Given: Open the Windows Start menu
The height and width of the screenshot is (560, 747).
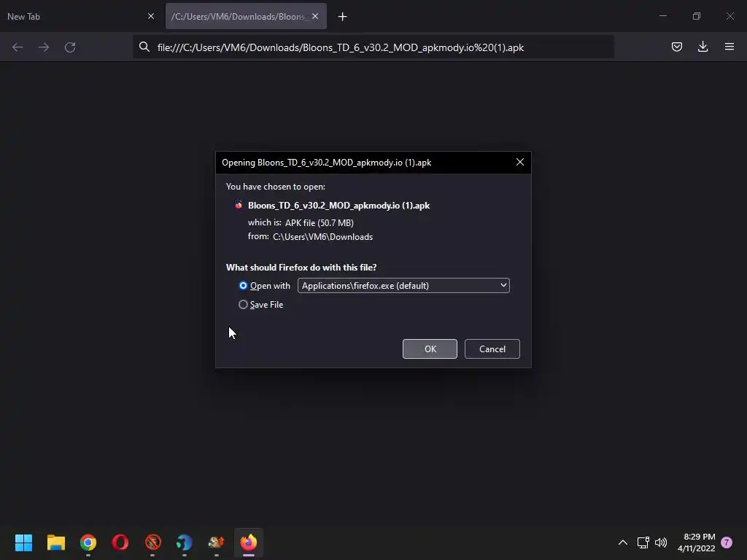Looking at the screenshot, I should 24,542.
